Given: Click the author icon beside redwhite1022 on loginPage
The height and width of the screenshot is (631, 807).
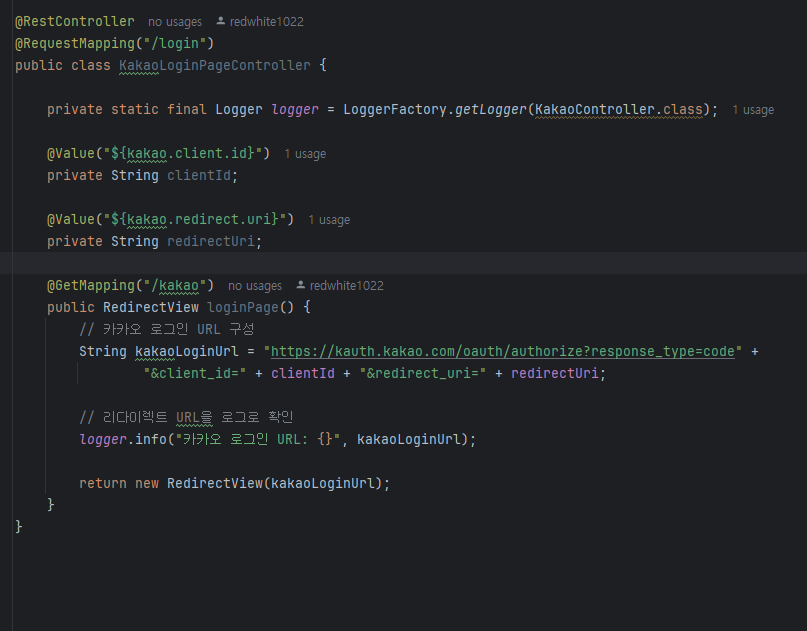Looking at the screenshot, I should (x=301, y=285).
